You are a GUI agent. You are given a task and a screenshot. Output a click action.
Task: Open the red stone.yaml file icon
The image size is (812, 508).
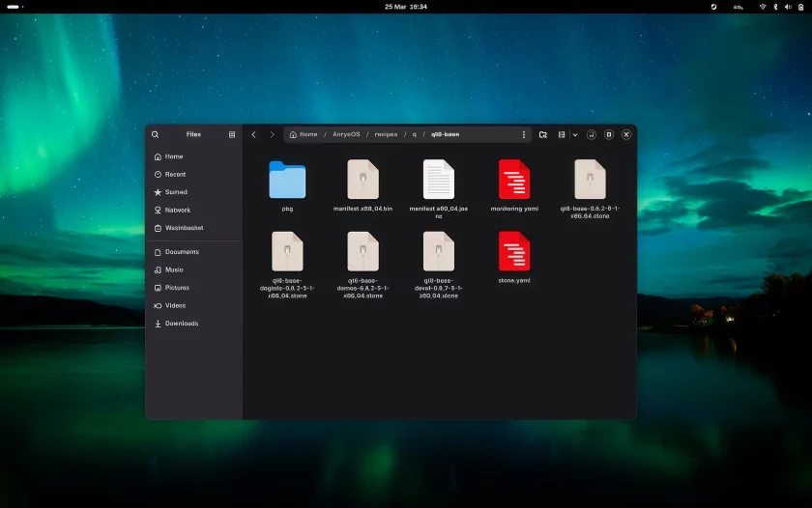click(x=514, y=251)
